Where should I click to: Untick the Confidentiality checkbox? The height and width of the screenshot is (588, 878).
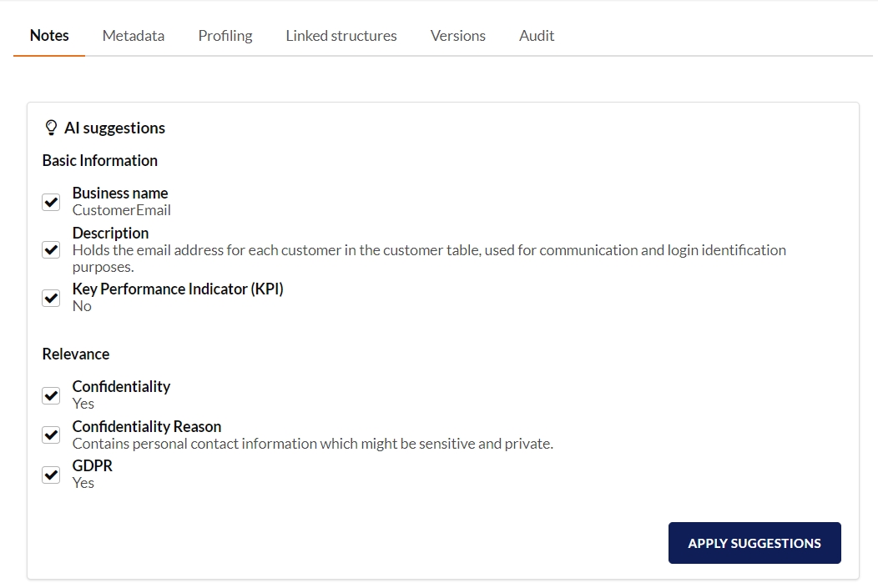(51, 395)
